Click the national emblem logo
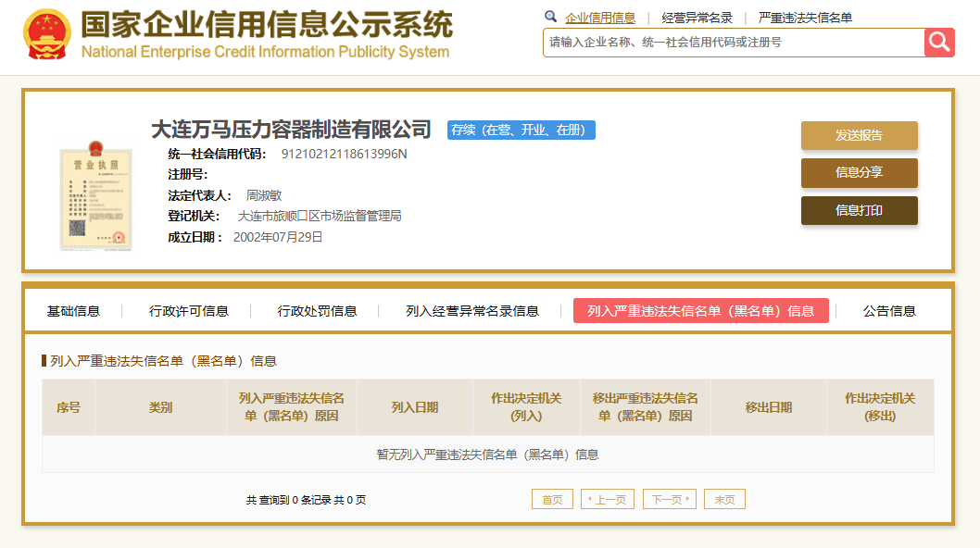The image size is (980, 548). click(47, 34)
